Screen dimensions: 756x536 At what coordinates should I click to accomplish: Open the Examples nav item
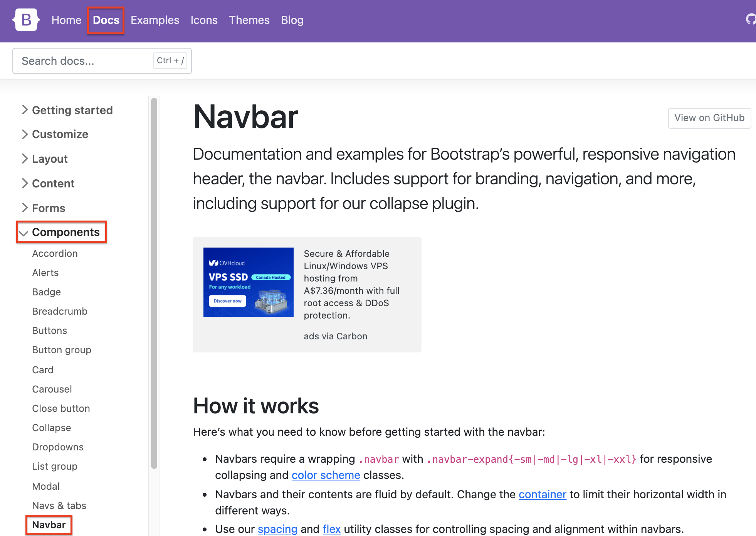point(155,20)
